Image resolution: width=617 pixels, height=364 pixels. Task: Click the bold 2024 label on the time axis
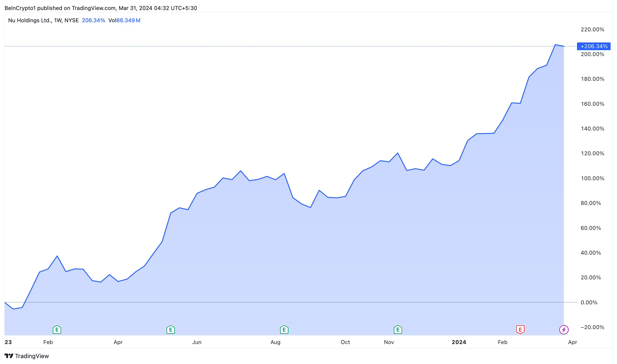(x=459, y=342)
